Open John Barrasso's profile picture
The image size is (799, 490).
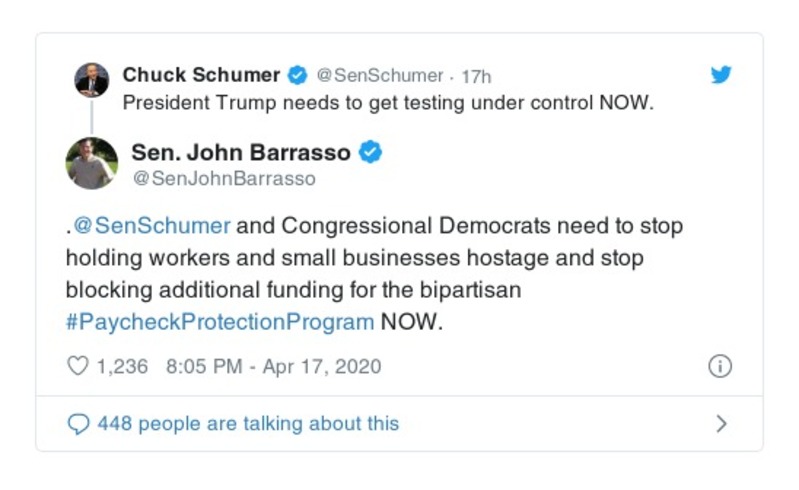tap(92, 163)
